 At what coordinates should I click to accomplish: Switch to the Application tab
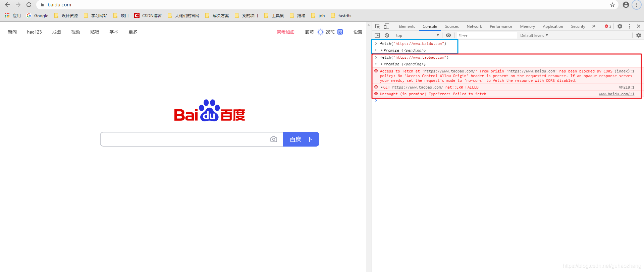(553, 26)
